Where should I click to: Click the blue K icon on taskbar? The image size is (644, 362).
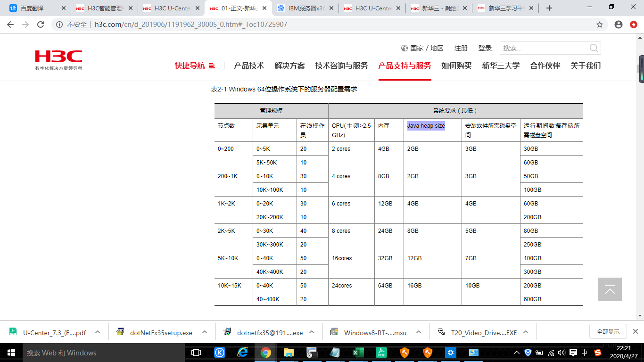click(x=220, y=353)
